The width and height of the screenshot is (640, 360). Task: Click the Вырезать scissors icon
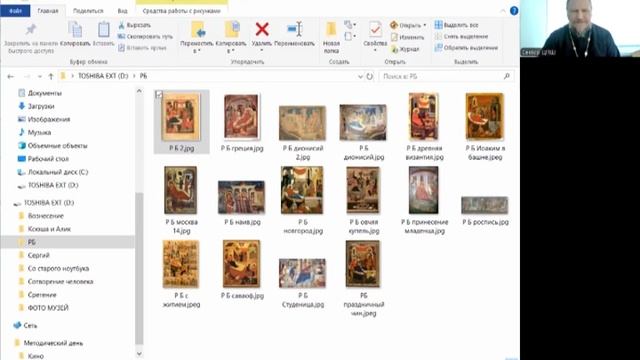coord(121,25)
